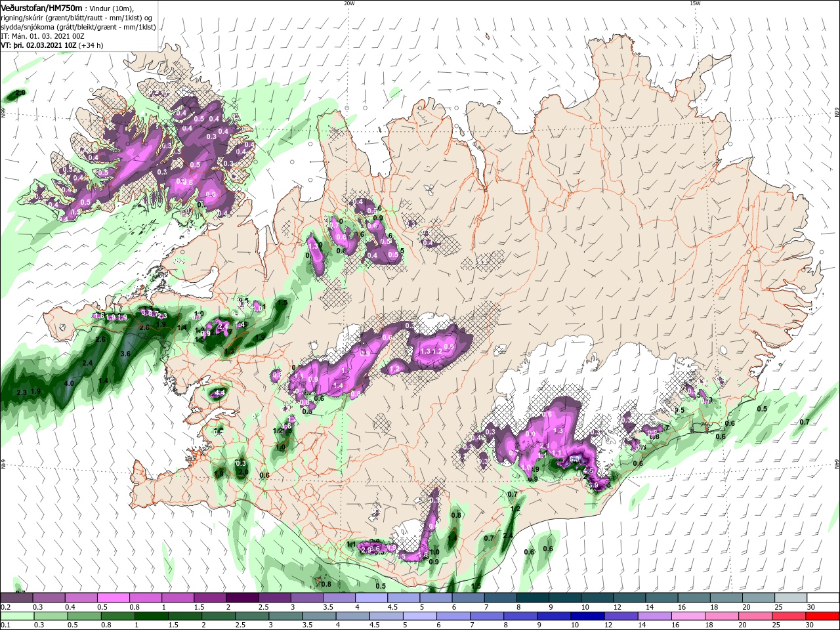
Task: Click the 3.6 rainfall value on the map
Action: [126, 354]
